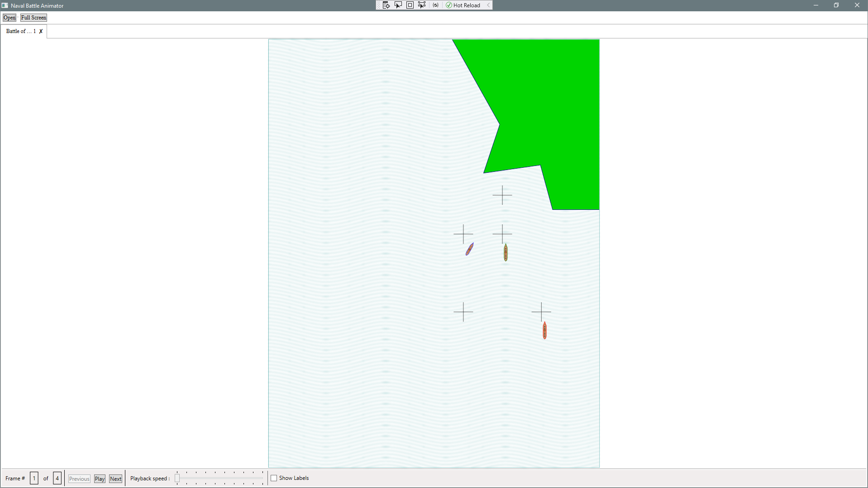Activate the Select Element debug tool
Image resolution: width=868 pixels, height=488 pixels.
(398, 5)
